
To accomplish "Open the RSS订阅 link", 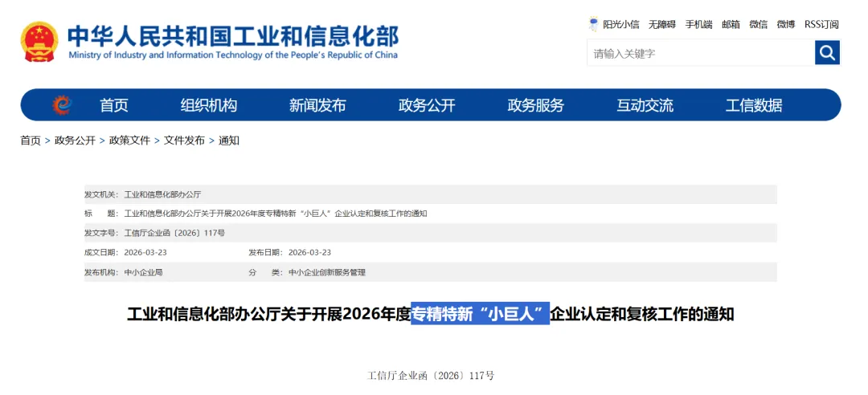I will pos(821,24).
